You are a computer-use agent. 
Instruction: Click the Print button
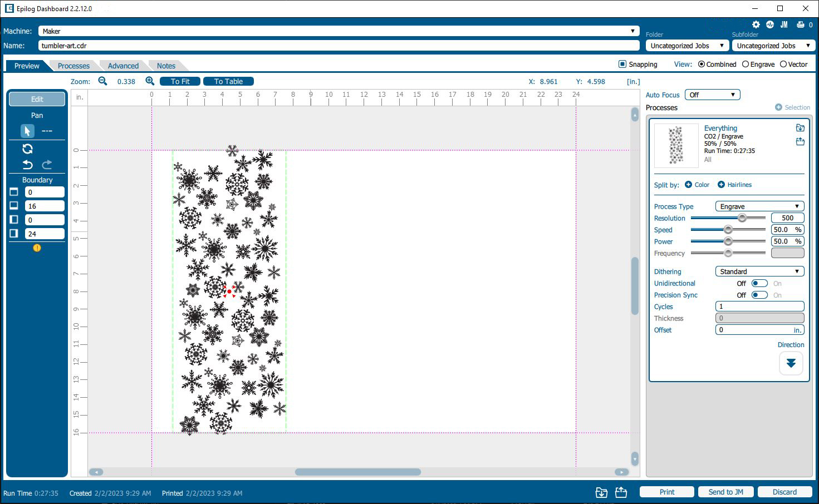(667, 492)
